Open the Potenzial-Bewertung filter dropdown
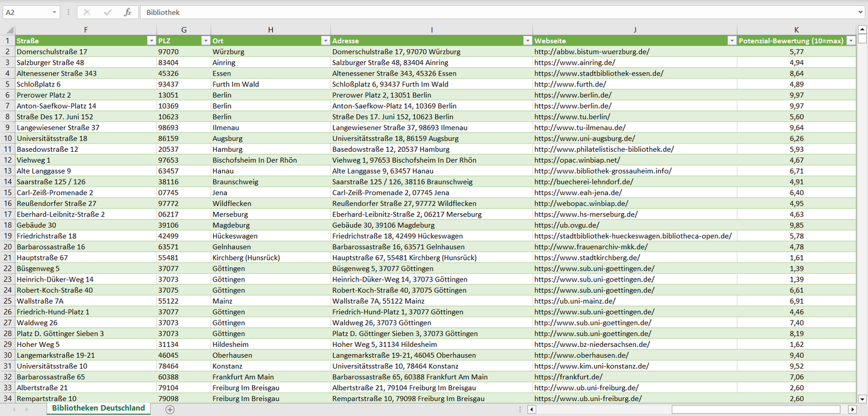The width and height of the screenshot is (868, 416). (x=851, y=41)
